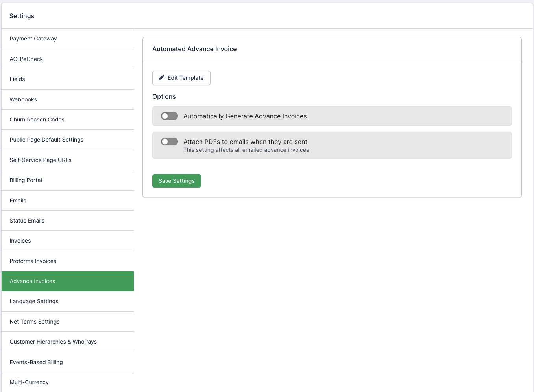The height and width of the screenshot is (392, 534).
Task: Open the Payment Gateway settings
Action: [33, 39]
